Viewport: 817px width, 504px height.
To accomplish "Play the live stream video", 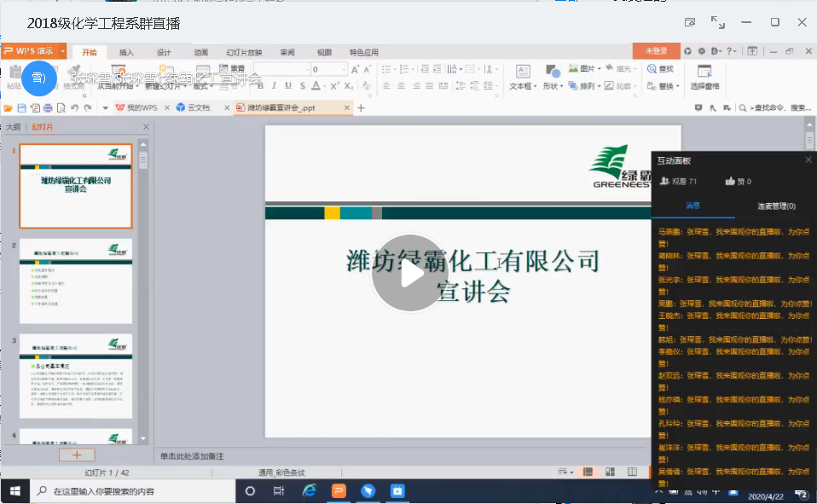I will tap(410, 273).
